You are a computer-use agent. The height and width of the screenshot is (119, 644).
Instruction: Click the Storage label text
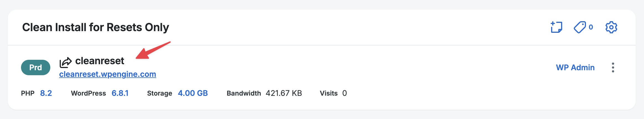[159, 93]
